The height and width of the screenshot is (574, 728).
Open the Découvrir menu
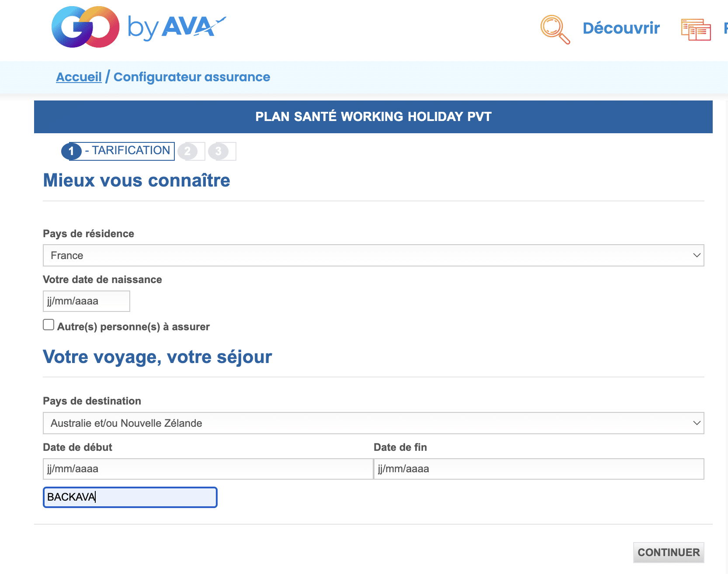pos(621,28)
